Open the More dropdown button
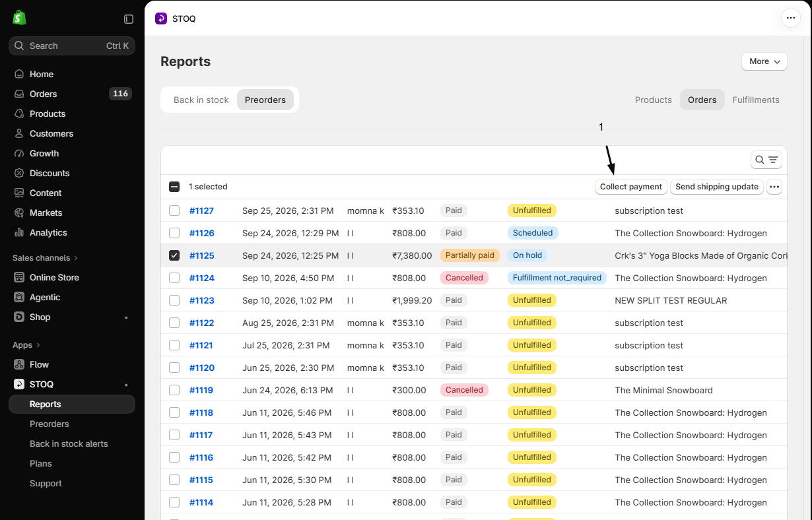Image resolution: width=812 pixels, height=520 pixels. 764,61
